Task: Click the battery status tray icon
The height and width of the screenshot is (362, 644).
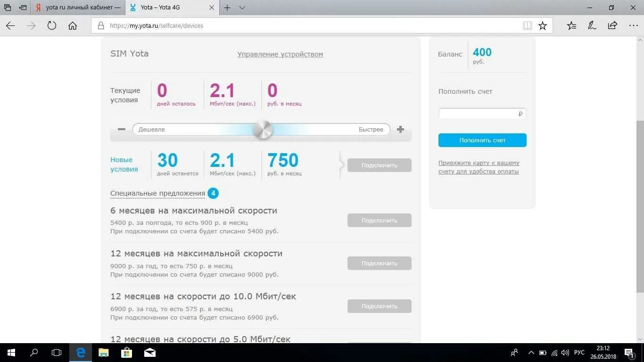Action: click(x=543, y=353)
